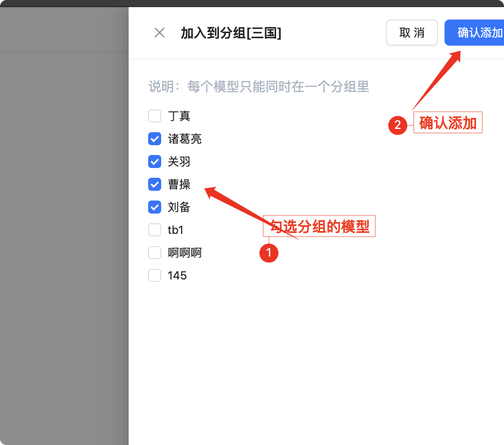Click the drawer title 加入到分组[三国]
The width and height of the screenshot is (504, 445).
click(x=231, y=33)
